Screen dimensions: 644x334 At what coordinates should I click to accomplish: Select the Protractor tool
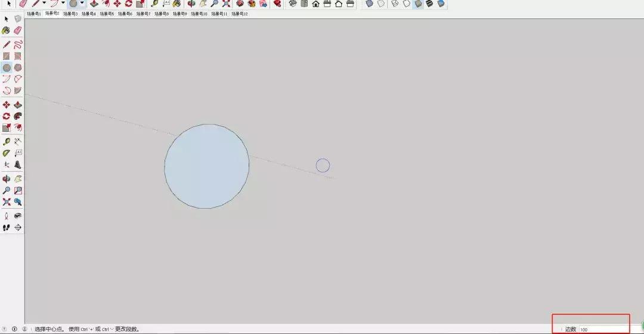point(6,153)
